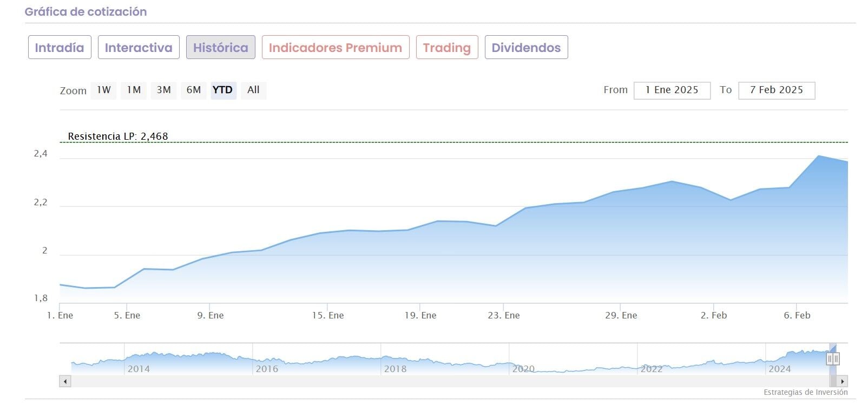This screenshot has height=410, width=868.
Task: Select YTD zoom range
Action: point(223,90)
